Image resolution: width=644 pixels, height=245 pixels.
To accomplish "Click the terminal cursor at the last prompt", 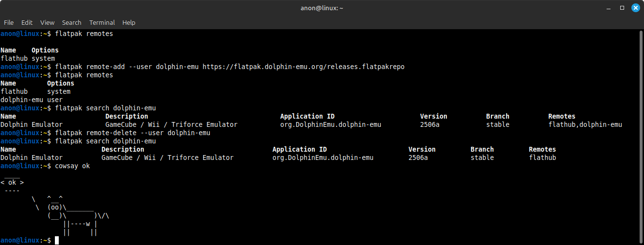I will point(57,240).
